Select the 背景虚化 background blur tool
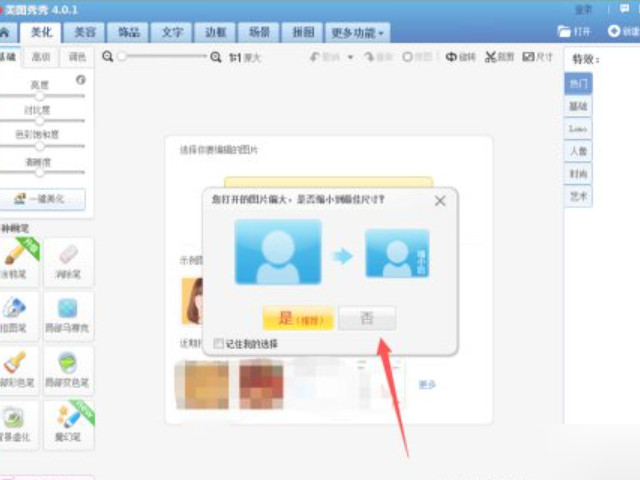This screenshot has width=640, height=480. pyautogui.click(x=18, y=425)
